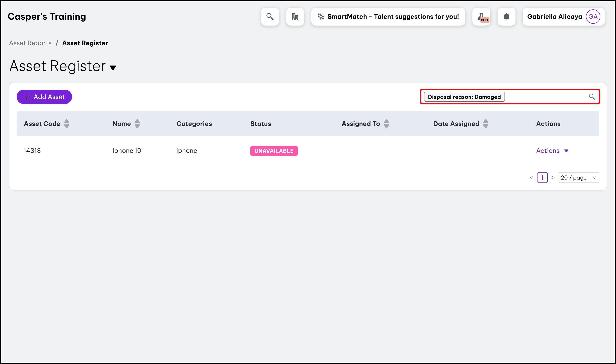Screen dimensions: 616x364
Task: Click the Add Asset button
Action: coord(44,97)
